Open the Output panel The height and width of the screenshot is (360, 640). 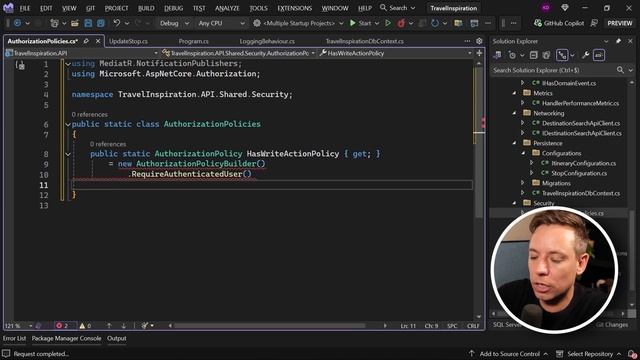click(x=116, y=338)
